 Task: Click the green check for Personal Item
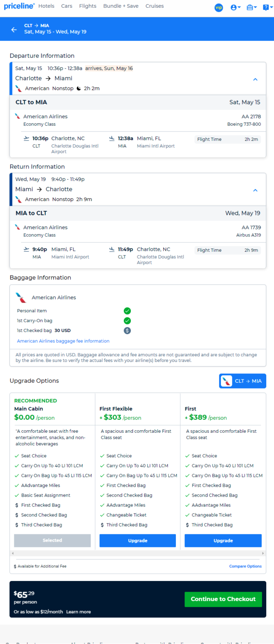click(x=127, y=311)
